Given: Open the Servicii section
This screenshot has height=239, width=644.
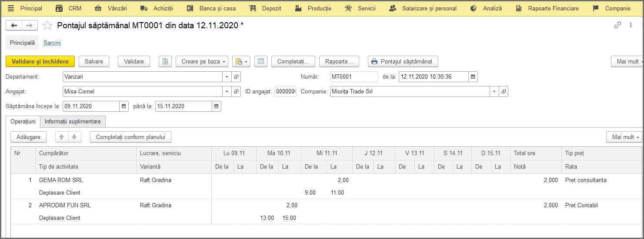Looking at the screenshot, I should point(360,8).
